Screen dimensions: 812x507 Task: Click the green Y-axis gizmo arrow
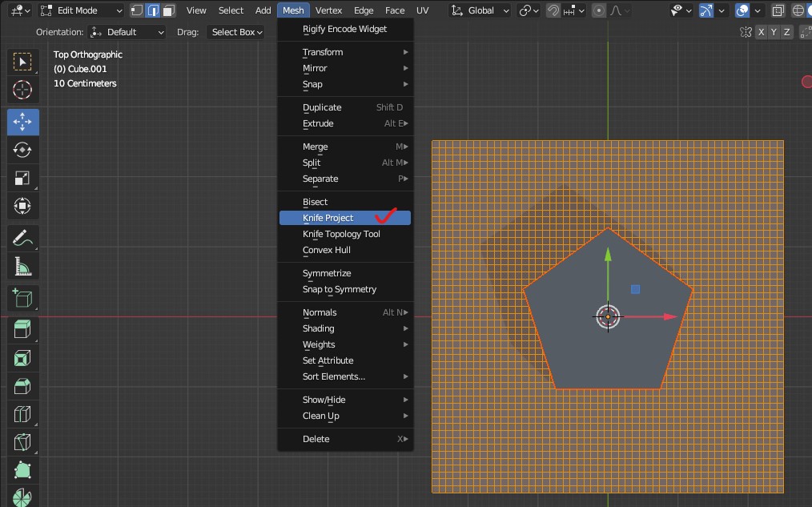(608, 258)
